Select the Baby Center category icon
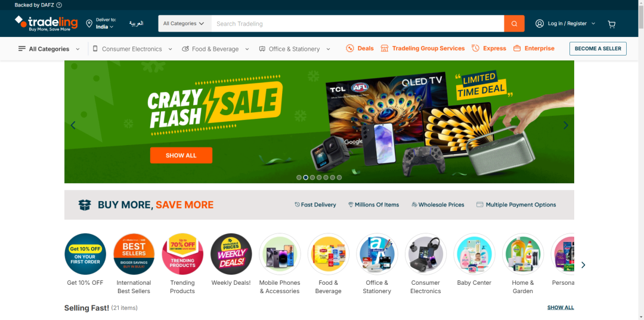The height and width of the screenshot is (320, 644). tap(475, 254)
